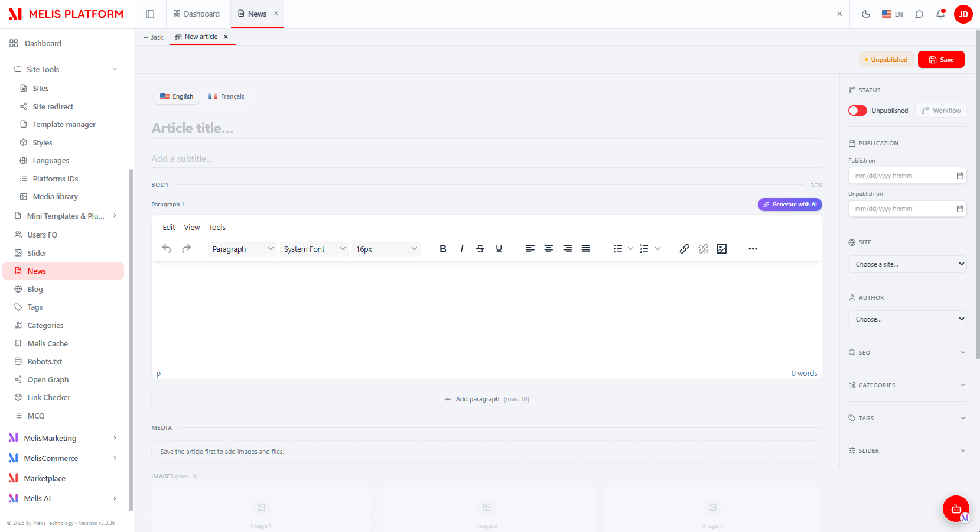This screenshot has width=980, height=532.
Task: Close the New article tab
Action: click(226, 37)
